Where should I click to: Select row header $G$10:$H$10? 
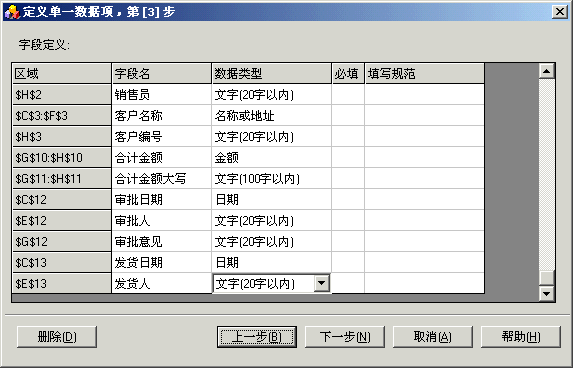(62, 158)
